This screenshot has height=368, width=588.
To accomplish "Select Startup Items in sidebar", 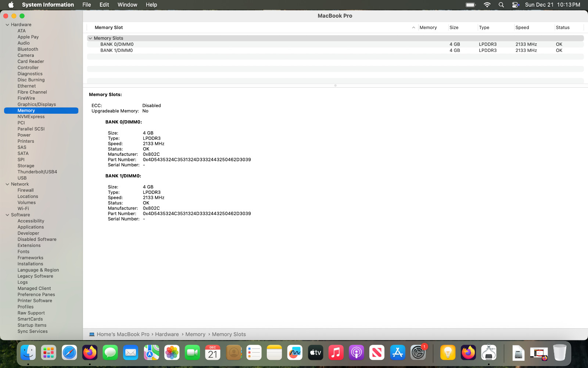I will click(x=32, y=325).
